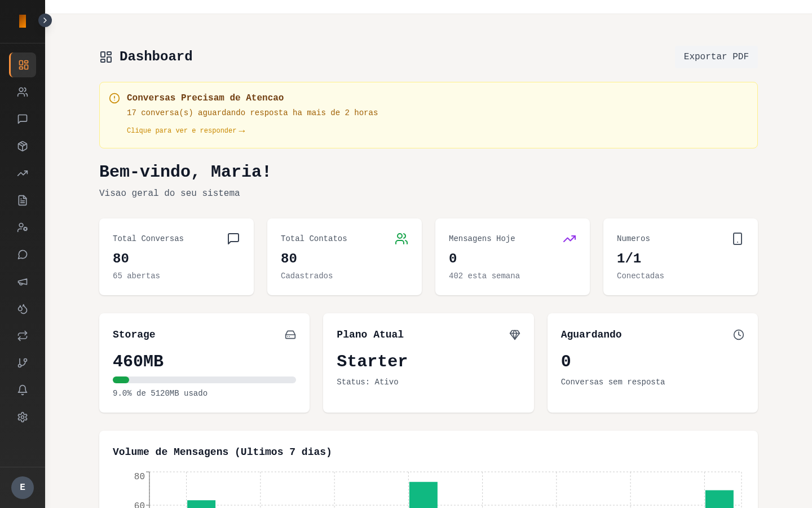
Task: Click the Storage usage progress bar
Action: tap(204, 380)
